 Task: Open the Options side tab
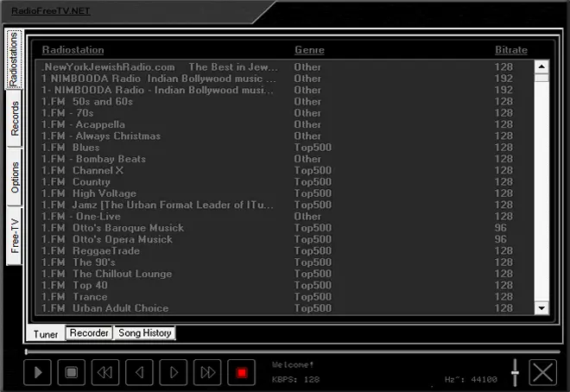point(15,177)
